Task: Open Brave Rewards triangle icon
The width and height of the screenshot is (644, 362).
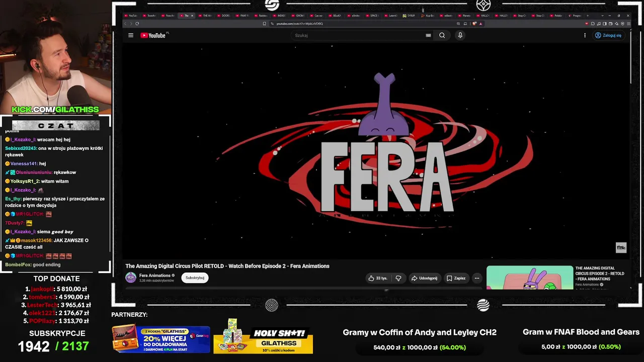Action: tap(480, 24)
